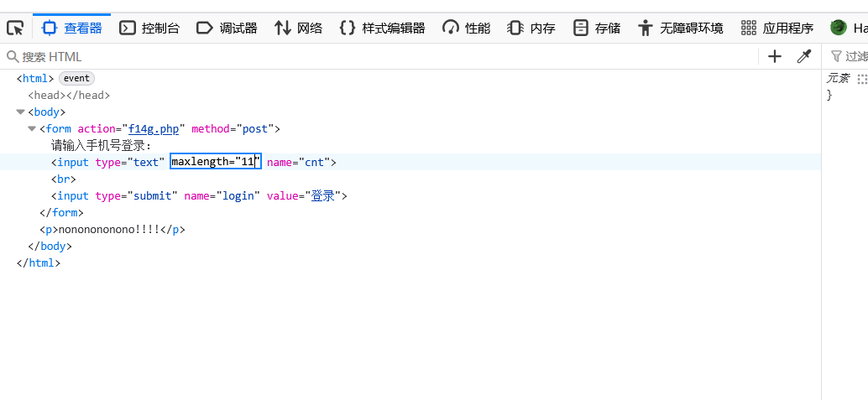Activate the eyedropper color picker icon
The width and height of the screenshot is (868, 400).
point(804,56)
